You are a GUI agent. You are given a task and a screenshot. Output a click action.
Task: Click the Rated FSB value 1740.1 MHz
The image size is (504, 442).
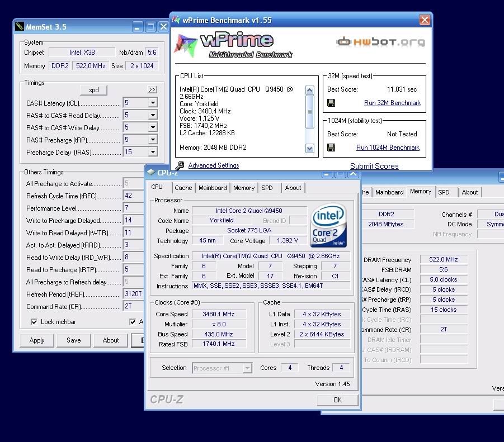coord(219,344)
